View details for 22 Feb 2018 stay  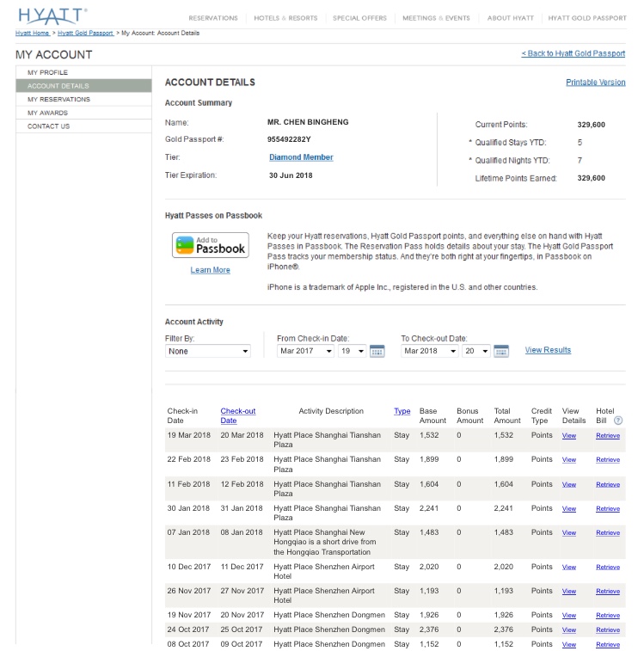(569, 459)
